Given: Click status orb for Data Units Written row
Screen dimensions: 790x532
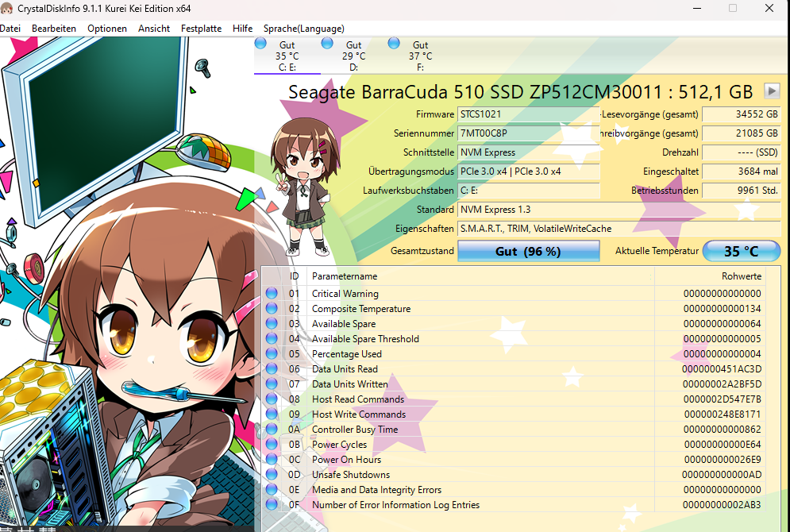Looking at the screenshot, I should point(272,384).
